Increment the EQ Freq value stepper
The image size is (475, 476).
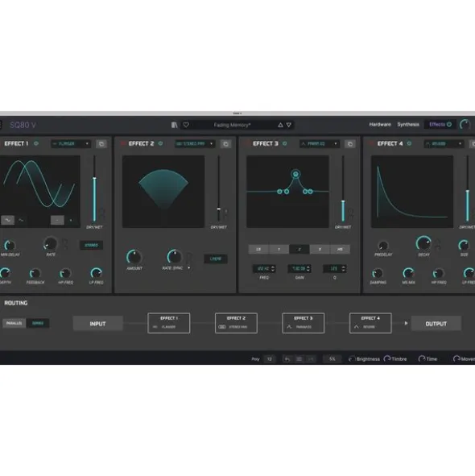(x=273, y=267)
